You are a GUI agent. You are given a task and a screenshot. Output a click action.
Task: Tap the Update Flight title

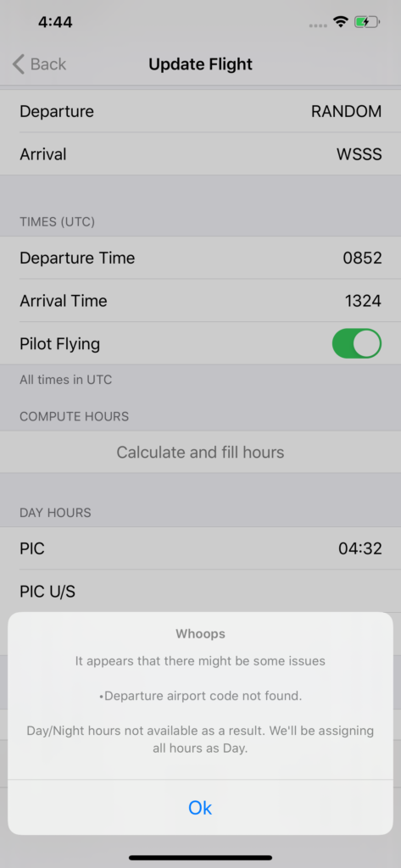coord(200,64)
